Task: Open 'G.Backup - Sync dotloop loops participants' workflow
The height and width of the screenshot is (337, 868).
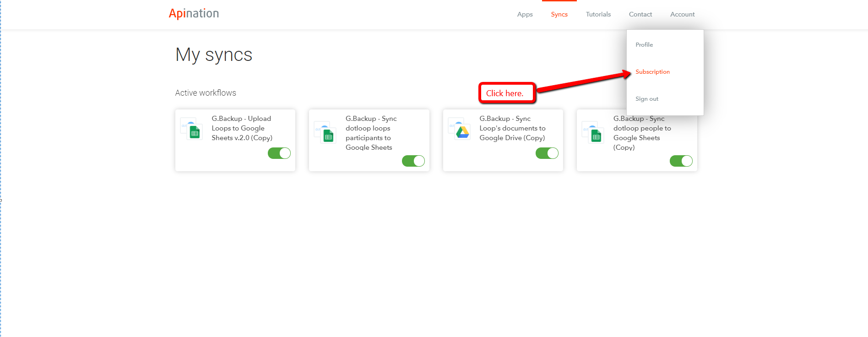Action: 371,133
